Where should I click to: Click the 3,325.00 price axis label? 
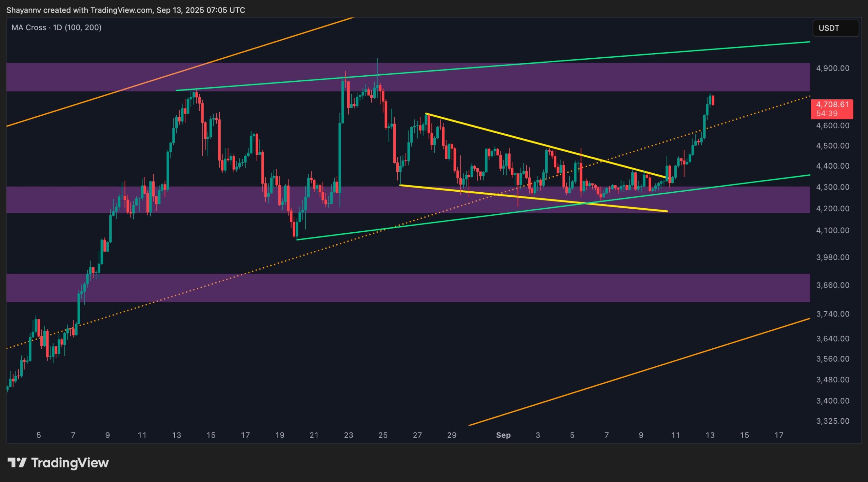coord(832,421)
